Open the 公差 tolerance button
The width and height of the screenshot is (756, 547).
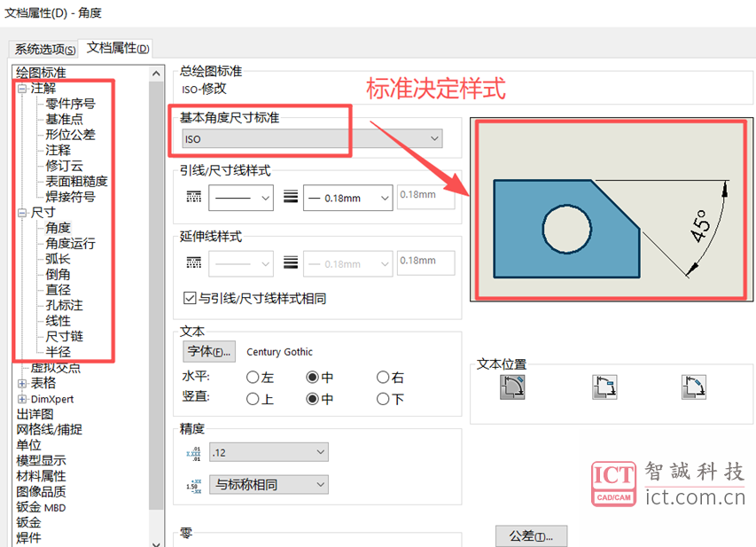point(530,536)
